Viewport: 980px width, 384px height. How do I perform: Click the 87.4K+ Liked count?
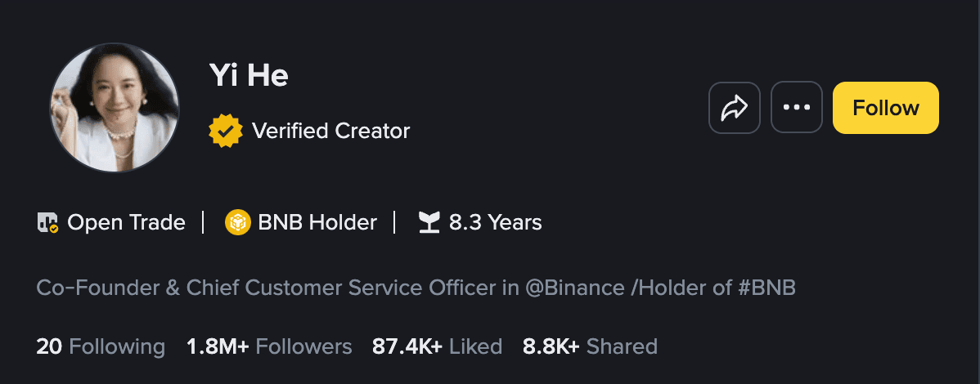pyautogui.click(x=437, y=346)
